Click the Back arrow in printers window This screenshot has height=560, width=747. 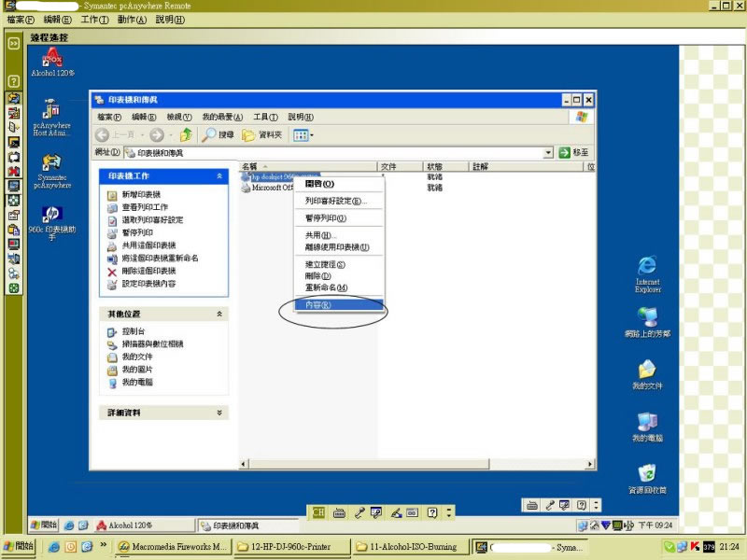[x=103, y=135]
